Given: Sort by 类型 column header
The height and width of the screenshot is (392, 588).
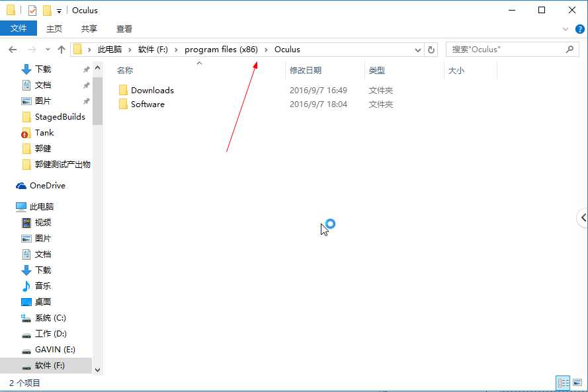Looking at the screenshot, I should (x=376, y=71).
